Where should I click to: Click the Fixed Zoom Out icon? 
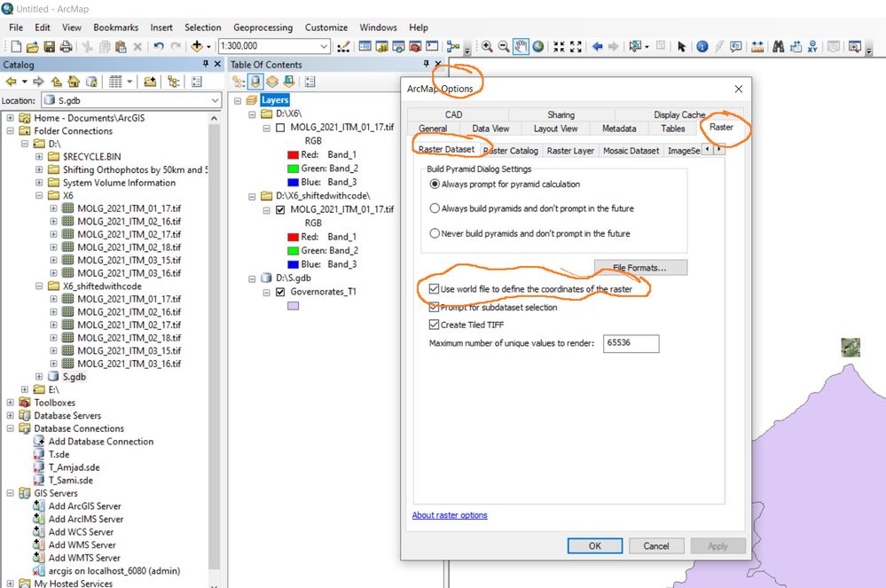tap(576, 46)
